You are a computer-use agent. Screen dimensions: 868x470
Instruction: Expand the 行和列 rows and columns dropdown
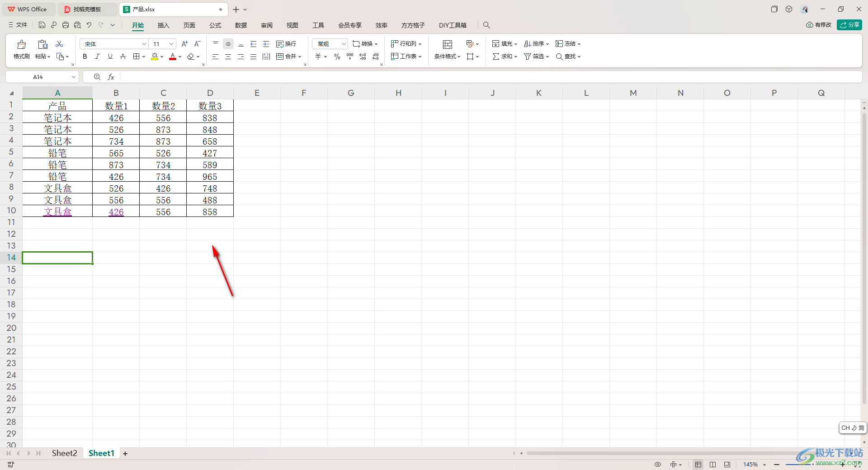coord(420,44)
